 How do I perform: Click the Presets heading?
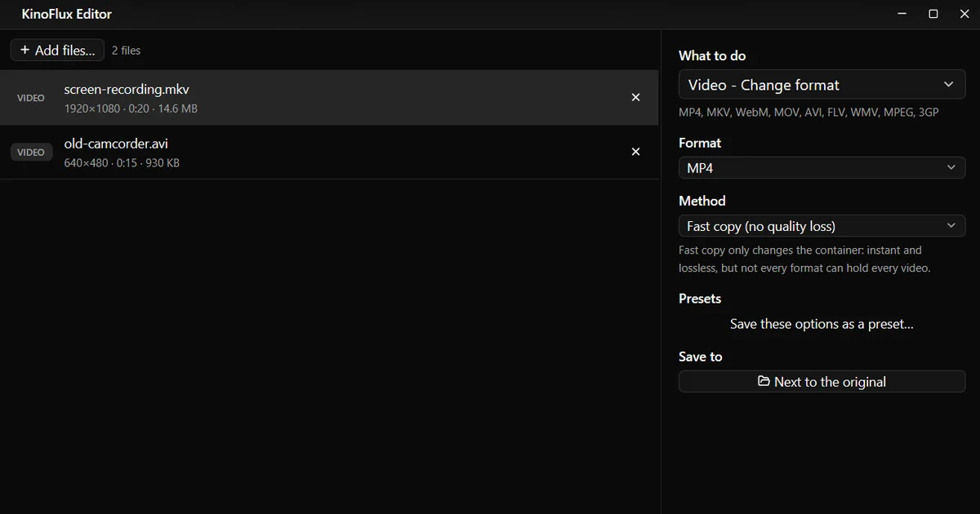700,299
